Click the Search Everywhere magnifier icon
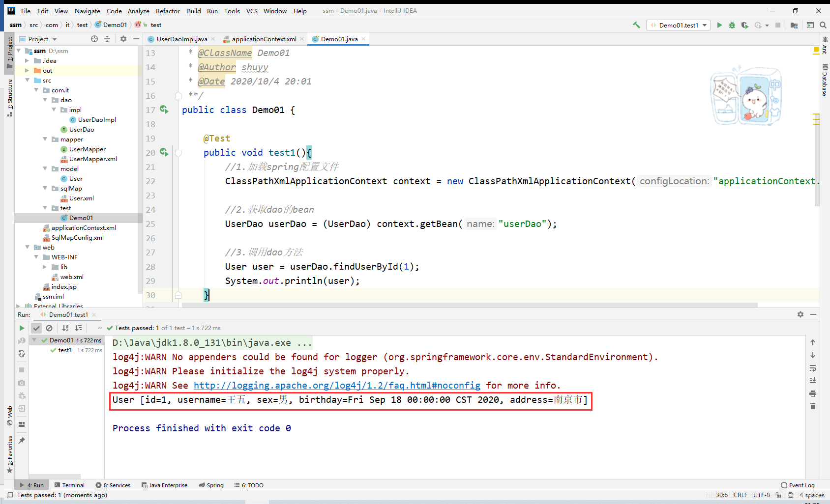The image size is (830, 504). 823,25
